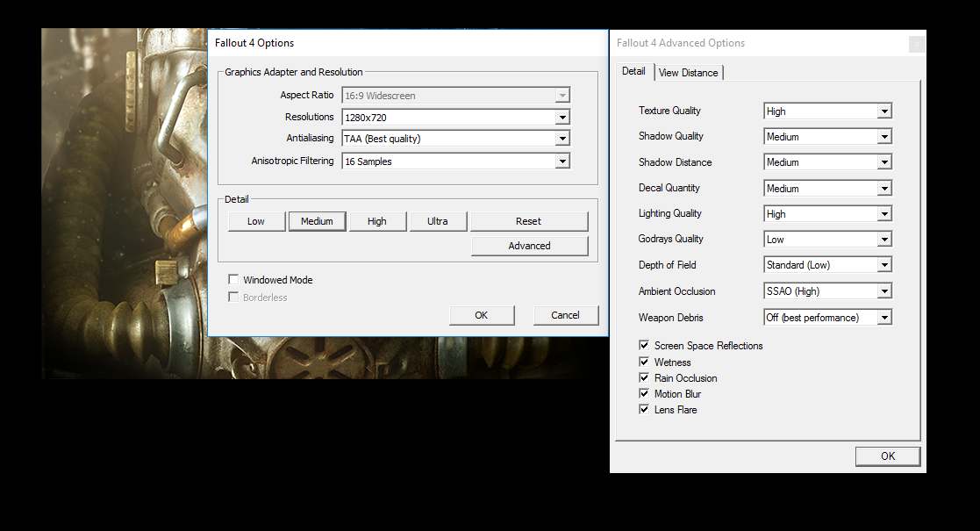Click the Texture Quality label
Viewport: 980px width, 531px height.
[x=669, y=111]
